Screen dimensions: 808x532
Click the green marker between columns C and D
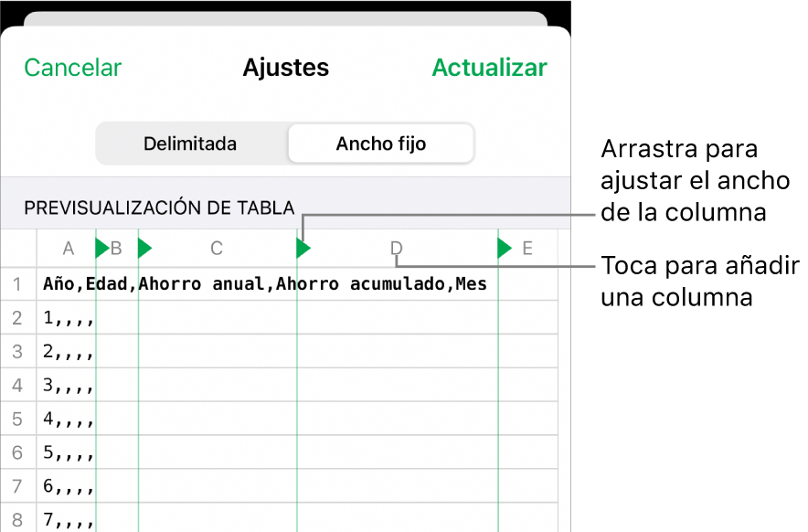(303, 249)
